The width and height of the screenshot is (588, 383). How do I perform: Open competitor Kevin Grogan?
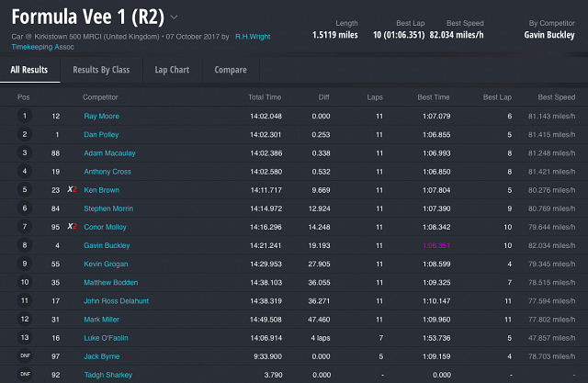[106, 264]
